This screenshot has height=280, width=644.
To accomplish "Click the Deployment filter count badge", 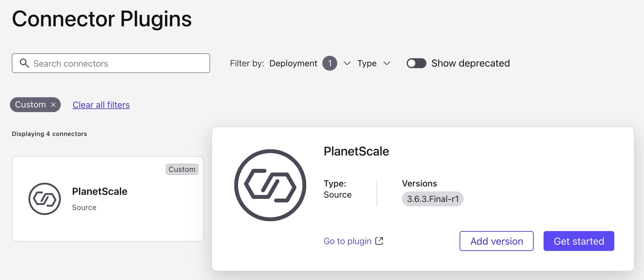I will click(330, 63).
